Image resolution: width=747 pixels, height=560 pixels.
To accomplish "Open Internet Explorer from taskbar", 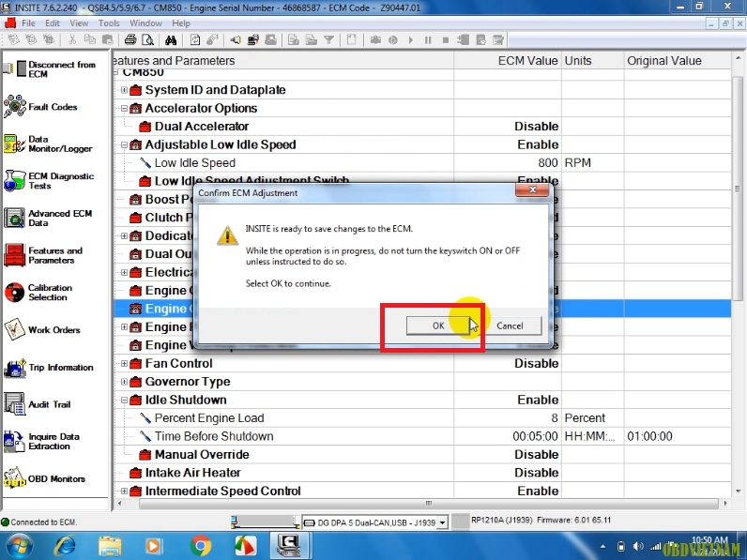I will (65, 546).
